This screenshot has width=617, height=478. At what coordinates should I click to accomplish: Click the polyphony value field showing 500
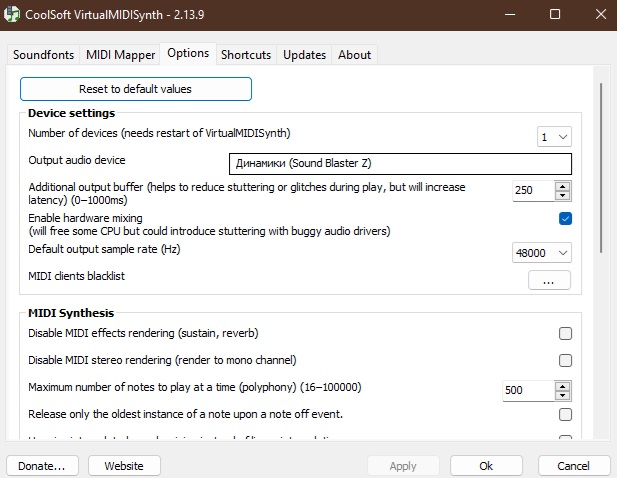pos(528,390)
